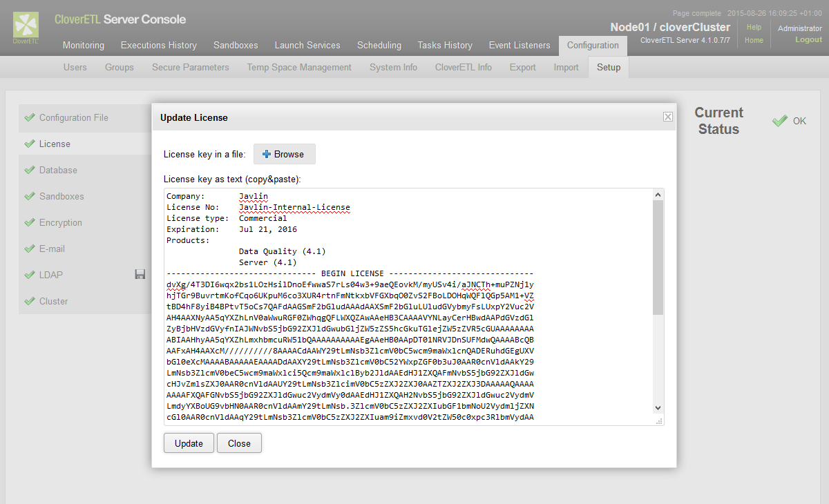Open the Monitoring tab
Viewport: 829px width, 504px height.
pyautogui.click(x=84, y=46)
